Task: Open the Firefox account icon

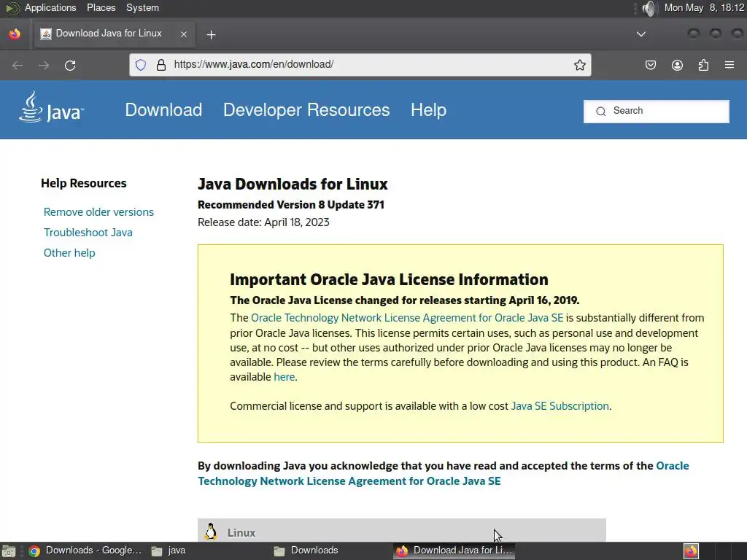Action: [677, 65]
